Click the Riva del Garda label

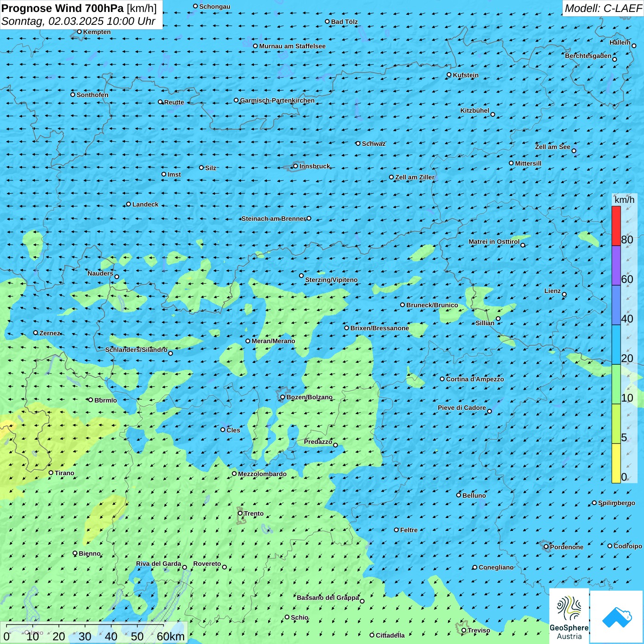158,563
